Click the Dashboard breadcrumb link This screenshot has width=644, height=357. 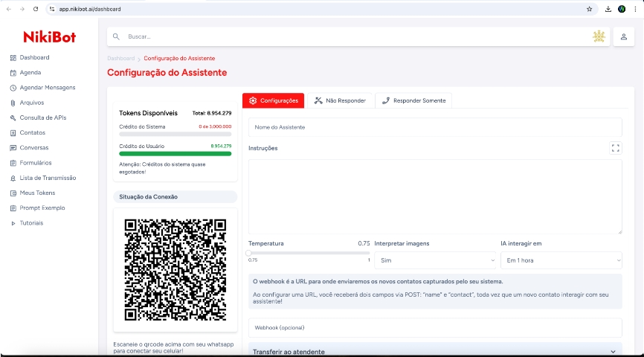tap(121, 58)
